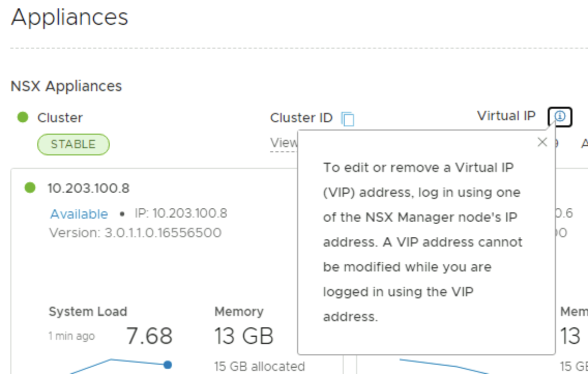Click the green Cluster status dot
This screenshot has width=588, height=374.
tap(23, 118)
